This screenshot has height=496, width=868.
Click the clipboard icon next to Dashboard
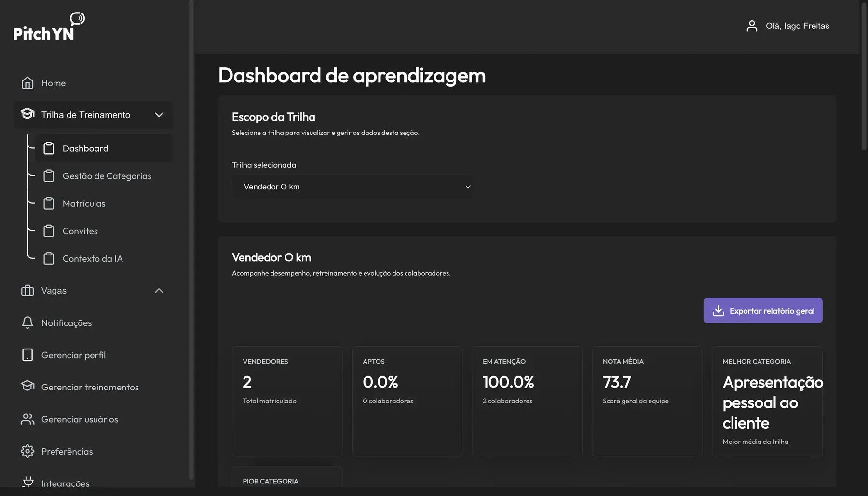tap(49, 148)
